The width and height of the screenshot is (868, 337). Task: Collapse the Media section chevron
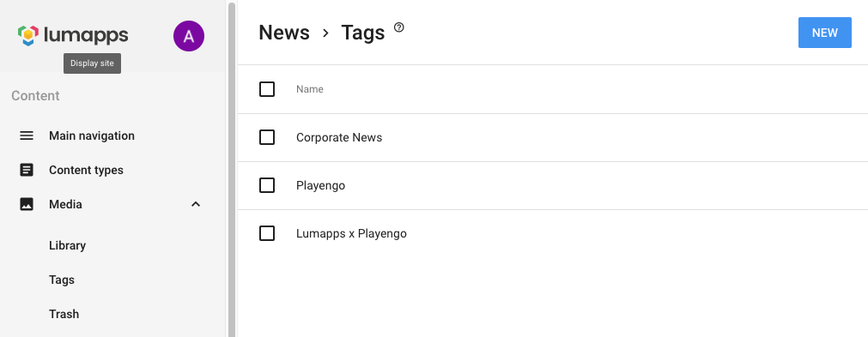pyautogui.click(x=196, y=204)
